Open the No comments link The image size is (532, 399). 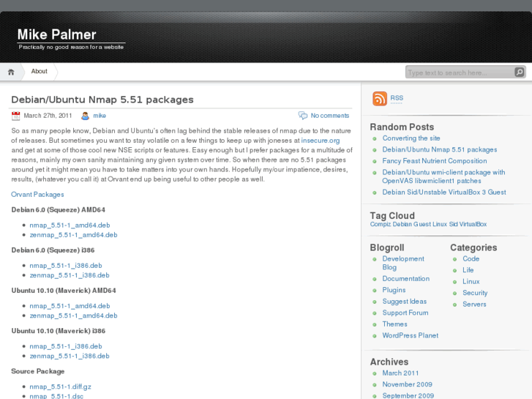(330, 116)
